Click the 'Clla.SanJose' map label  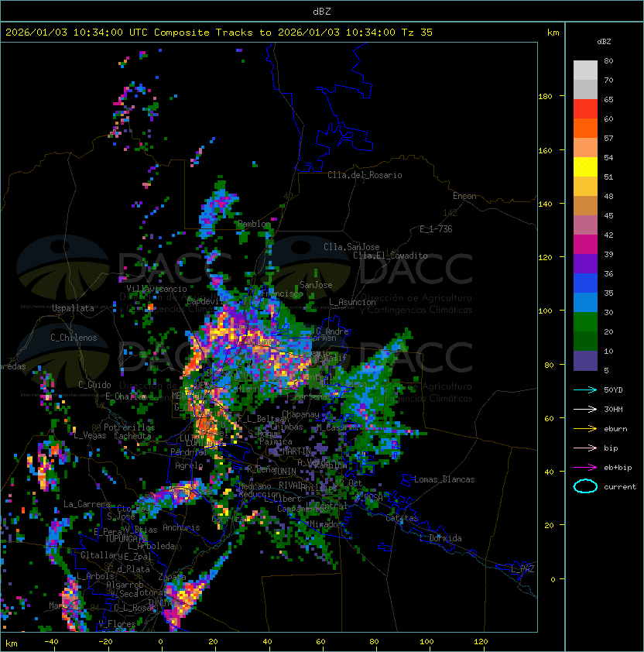point(351,247)
